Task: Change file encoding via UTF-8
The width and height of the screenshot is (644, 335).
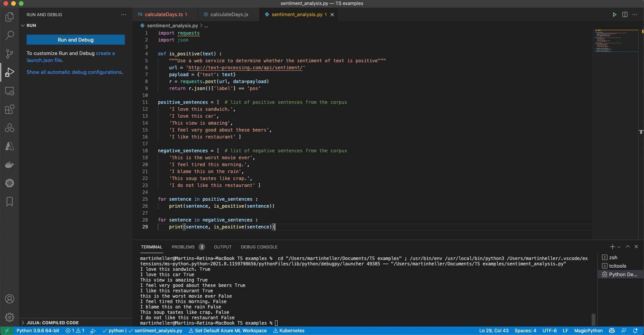Action: [550, 331]
